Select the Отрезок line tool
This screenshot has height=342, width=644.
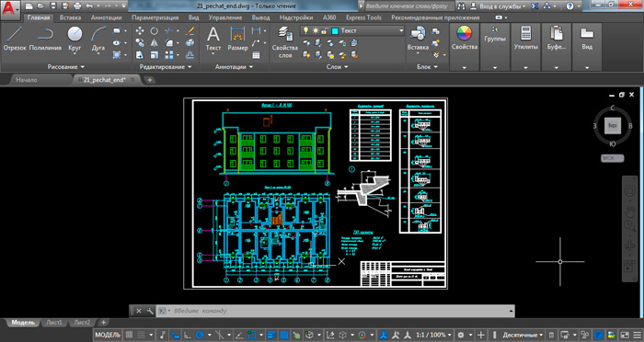coord(15,39)
